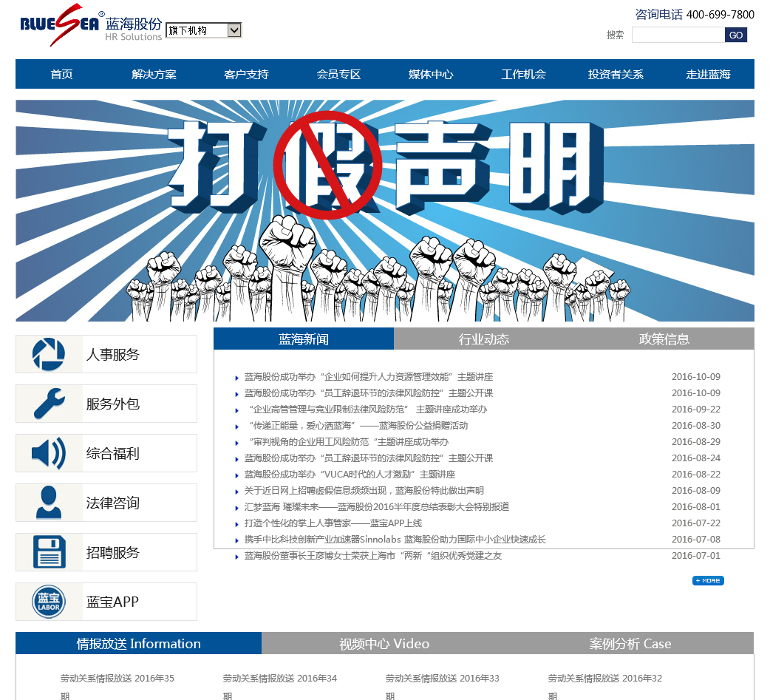Viewport: 770px width, 700px height.
Task: Switch to the 行业动态 tab
Action: click(484, 339)
